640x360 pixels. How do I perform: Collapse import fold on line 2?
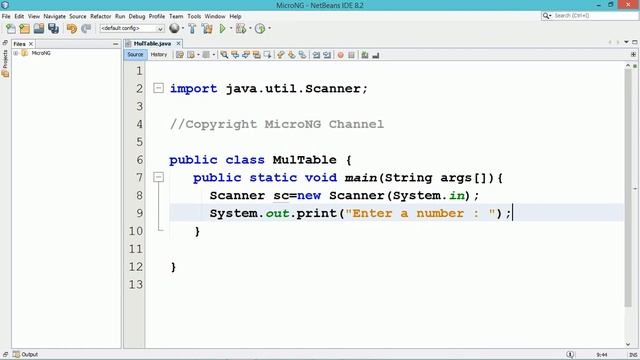tap(158, 88)
